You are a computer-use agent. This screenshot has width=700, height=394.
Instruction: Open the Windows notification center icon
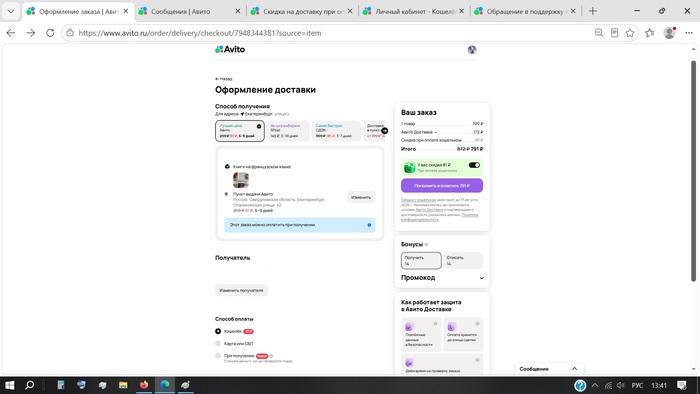(682, 385)
